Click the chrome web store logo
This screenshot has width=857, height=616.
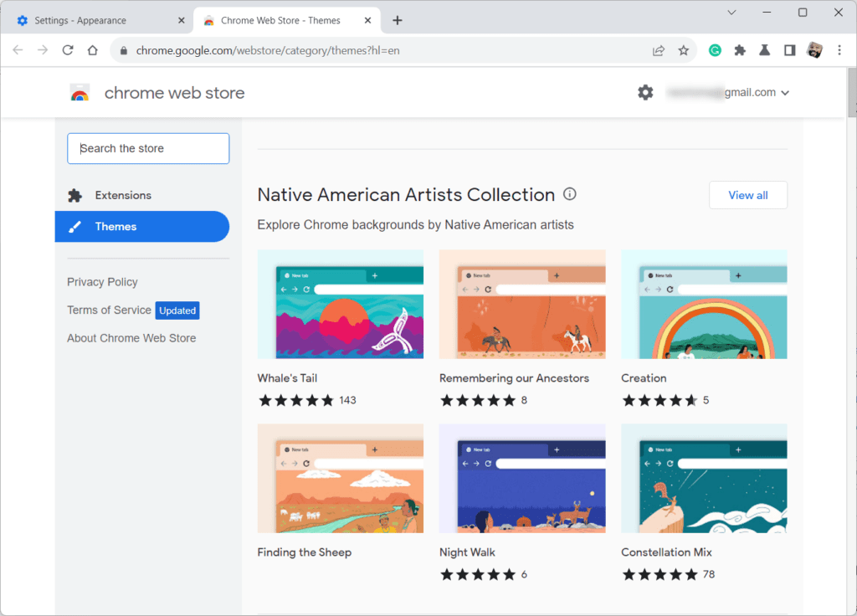tap(80, 92)
